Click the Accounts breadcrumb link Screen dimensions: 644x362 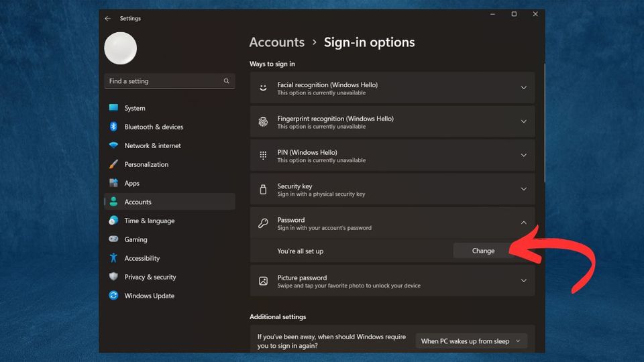click(277, 42)
